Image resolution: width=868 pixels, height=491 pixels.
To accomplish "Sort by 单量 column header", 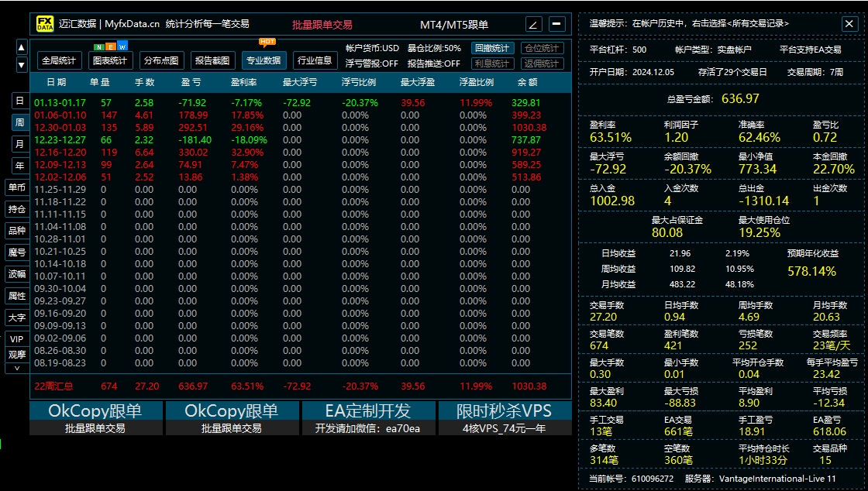I will (100, 82).
